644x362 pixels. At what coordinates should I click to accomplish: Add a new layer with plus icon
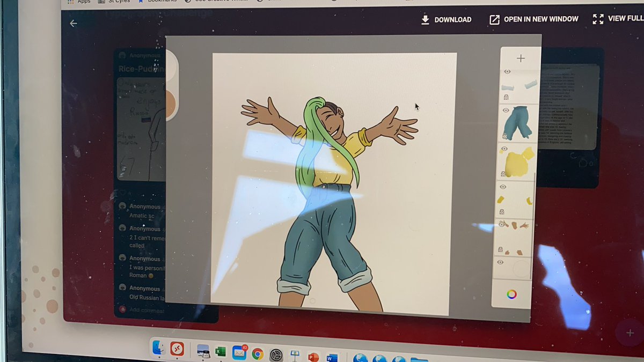(521, 58)
